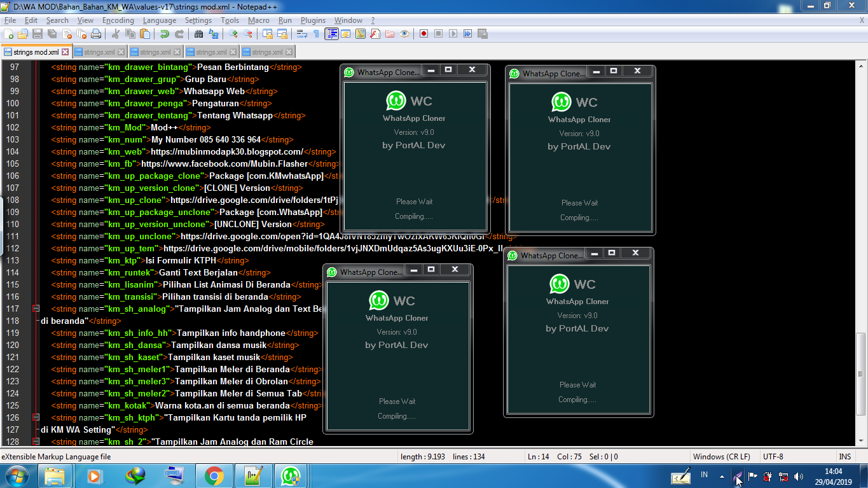Toggle the INS insert mode indicator
Screen dimensions: 868x488
click(x=845, y=457)
